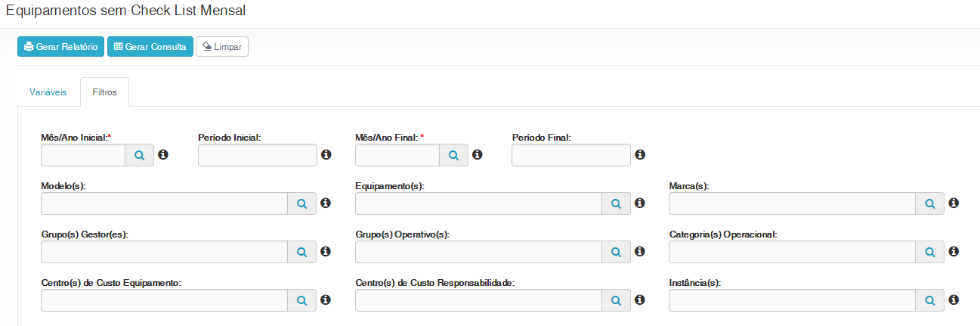This screenshot has width=980, height=326.
Task: Click the info icon beside Período Inicial
Action: [326, 155]
